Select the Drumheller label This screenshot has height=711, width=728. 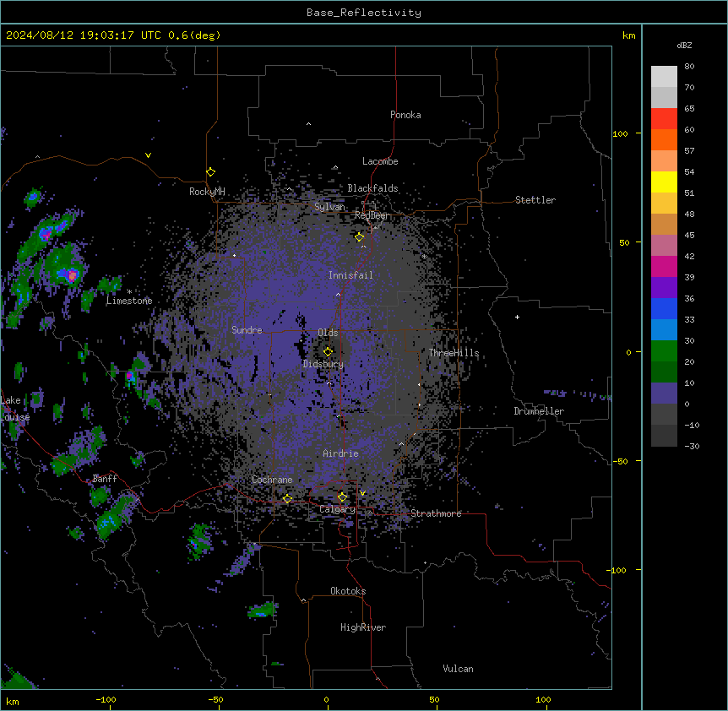539,411
